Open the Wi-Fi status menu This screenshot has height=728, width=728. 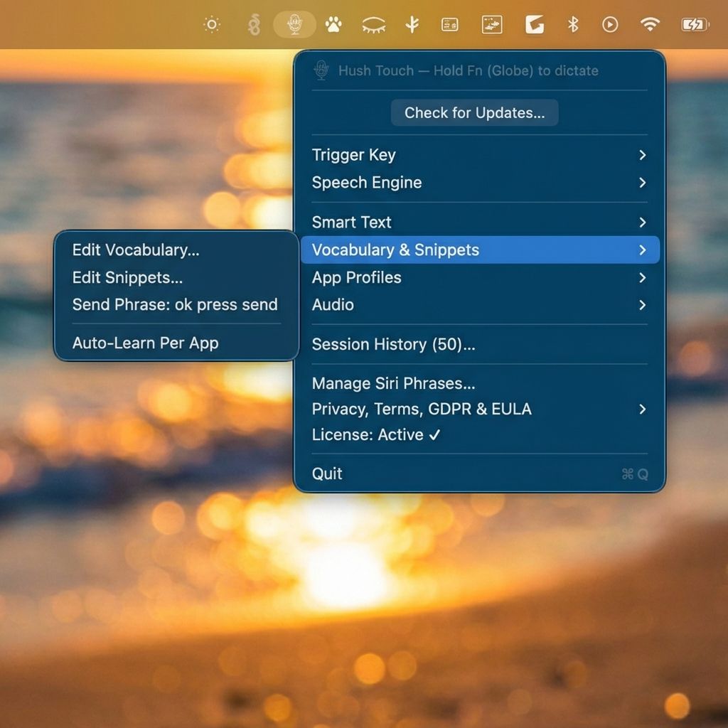coord(650,23)
